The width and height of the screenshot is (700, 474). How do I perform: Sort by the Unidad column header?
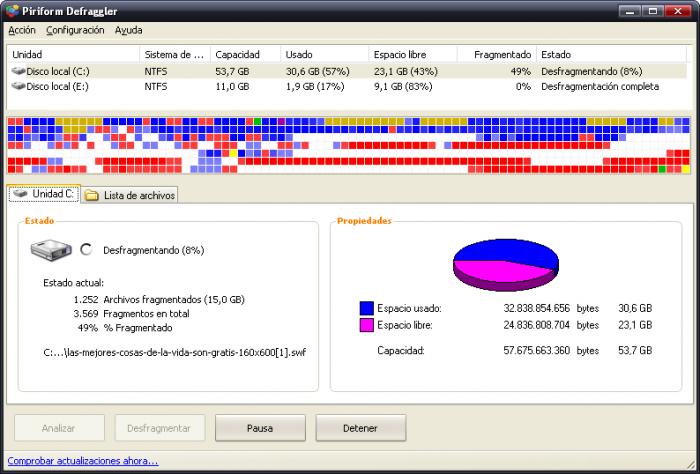(73, 54)
